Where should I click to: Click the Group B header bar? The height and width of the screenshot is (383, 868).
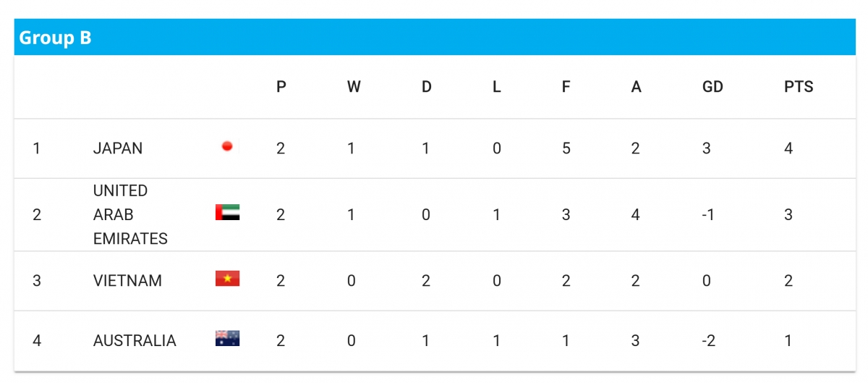pos(435,37)
